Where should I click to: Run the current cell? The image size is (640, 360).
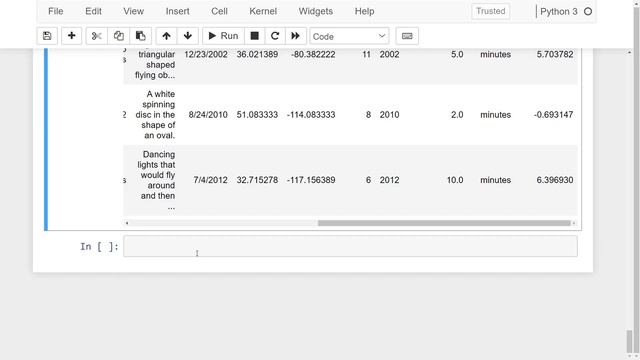pyautogui.click(x=223, y=36)
